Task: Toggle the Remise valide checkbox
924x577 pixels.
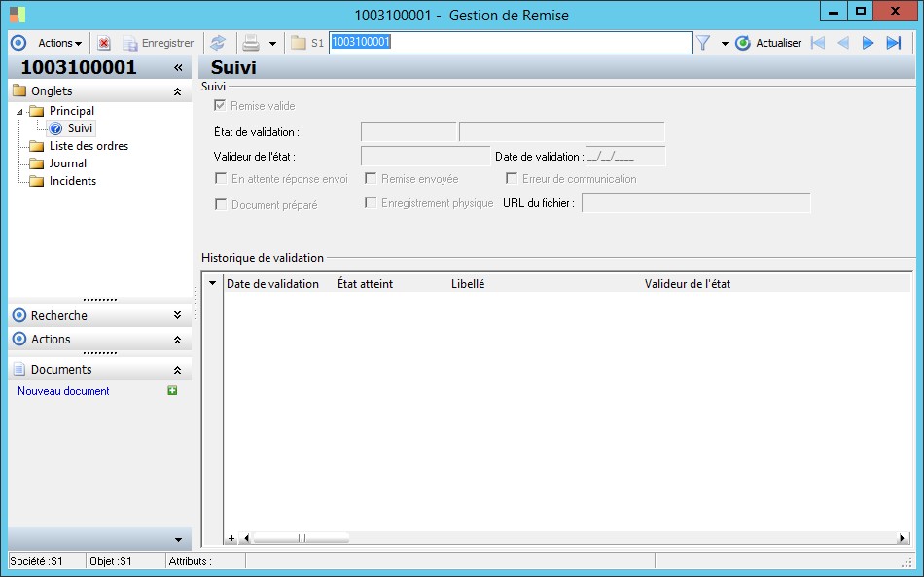Action: pos(221,106)
